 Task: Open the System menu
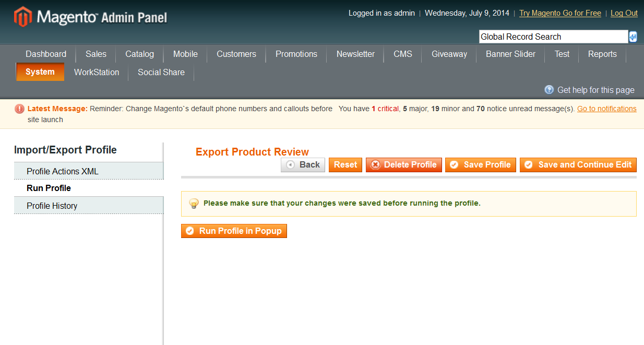click(x=40, y=72)
